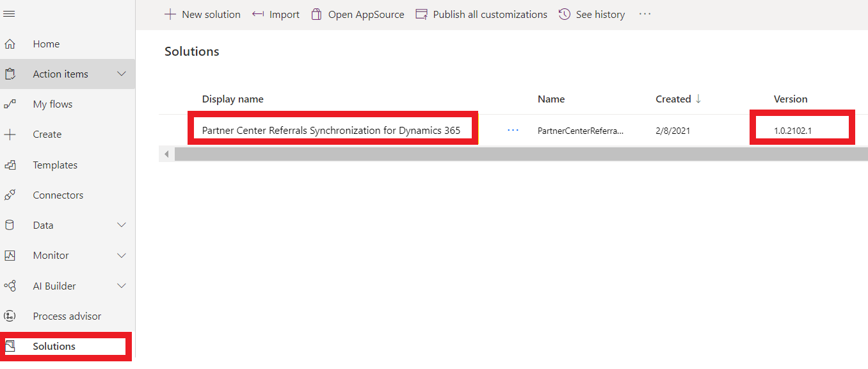Expand the Data section chevron
Screen dimensions: 868x369
click(122, 225)
